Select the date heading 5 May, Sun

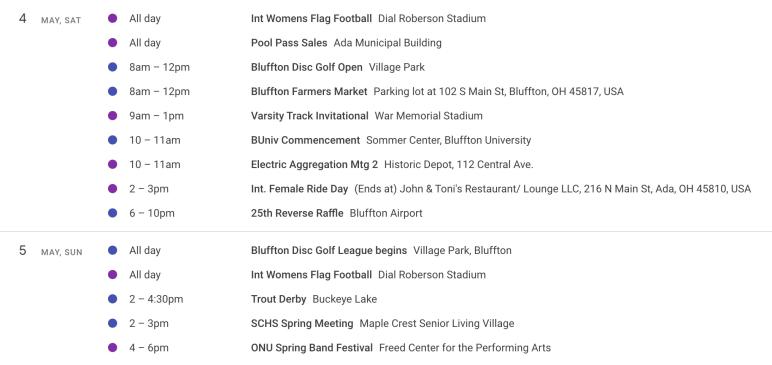[x=51, y=251]
